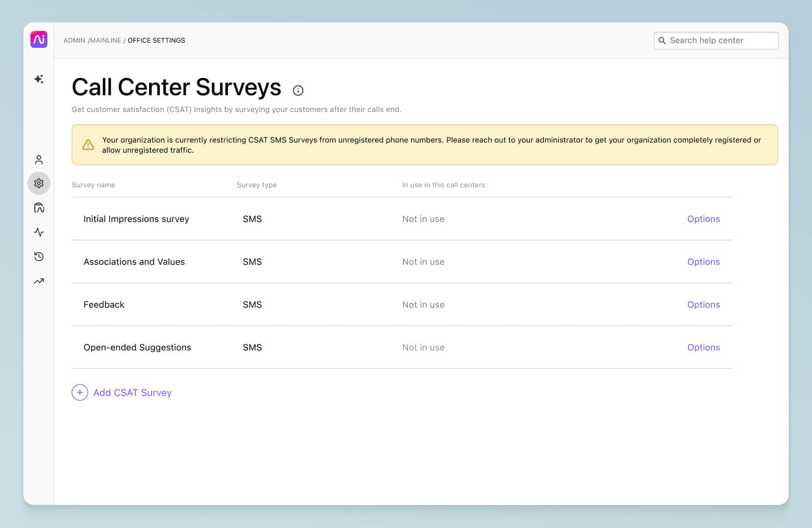Go to ADMIN in the breadcrumb

74,41
